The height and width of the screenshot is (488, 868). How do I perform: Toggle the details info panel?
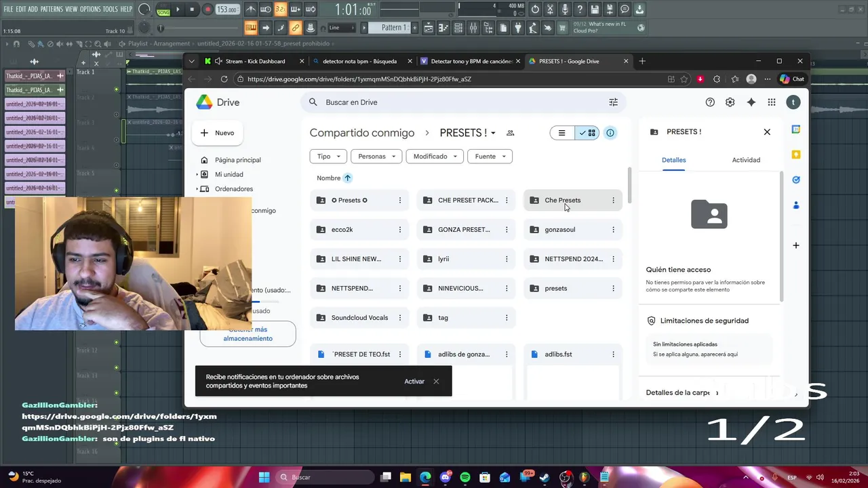(610, 133)
